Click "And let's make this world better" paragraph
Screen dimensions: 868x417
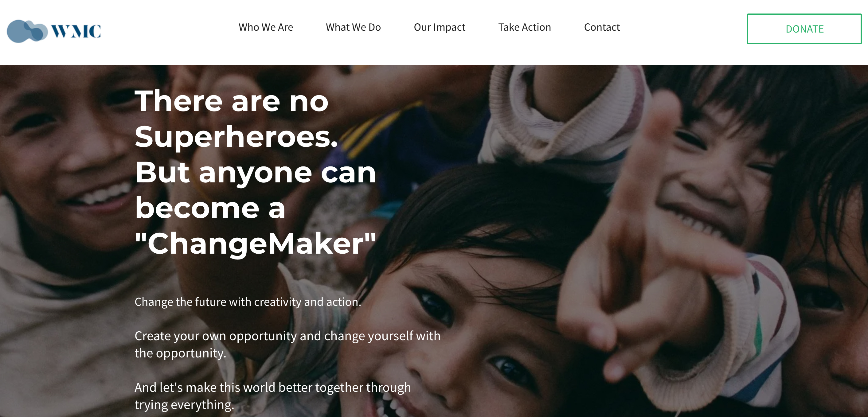click(x=273, y=396)
